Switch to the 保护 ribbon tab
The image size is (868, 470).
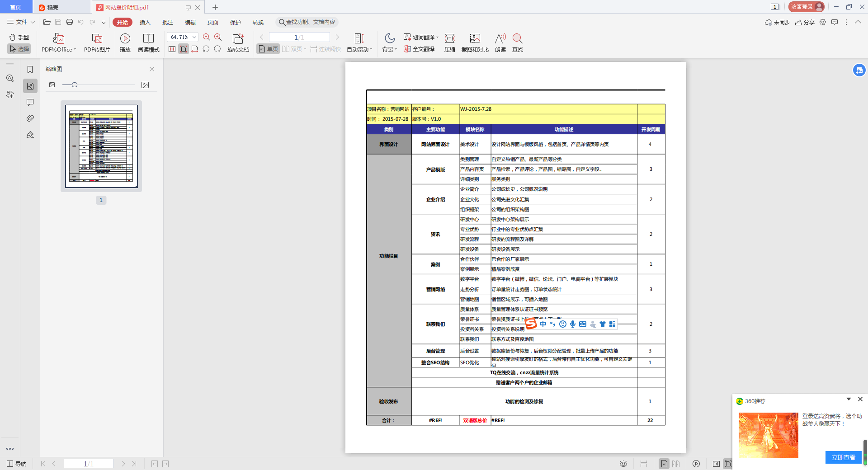pyautogui.click(x=235, y=22)
